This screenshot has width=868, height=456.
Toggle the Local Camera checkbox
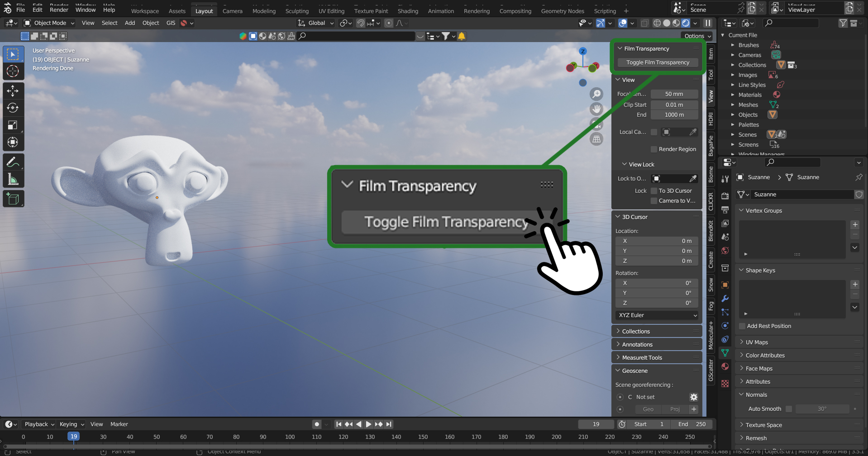click(654, 132)
